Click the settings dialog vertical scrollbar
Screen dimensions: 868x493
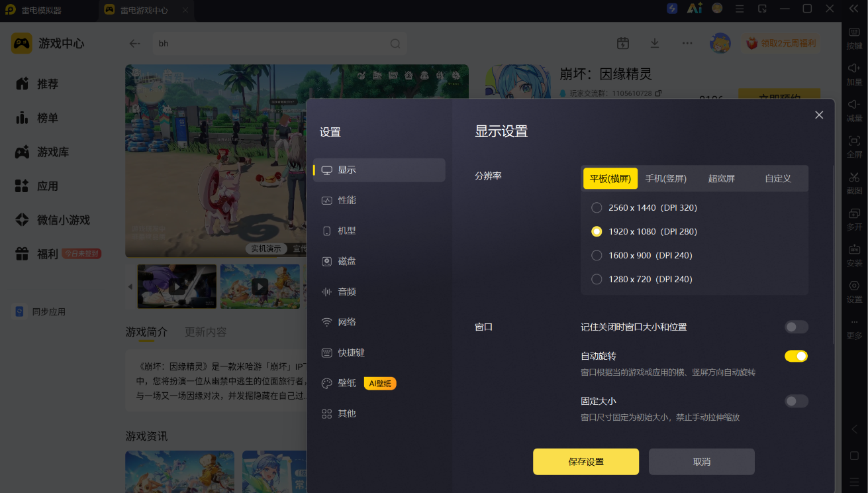pos(834,254)
